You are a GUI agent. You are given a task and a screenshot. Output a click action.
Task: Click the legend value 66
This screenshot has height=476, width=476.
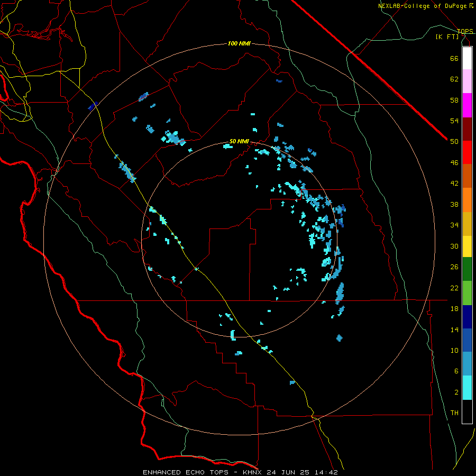[454, 58]
